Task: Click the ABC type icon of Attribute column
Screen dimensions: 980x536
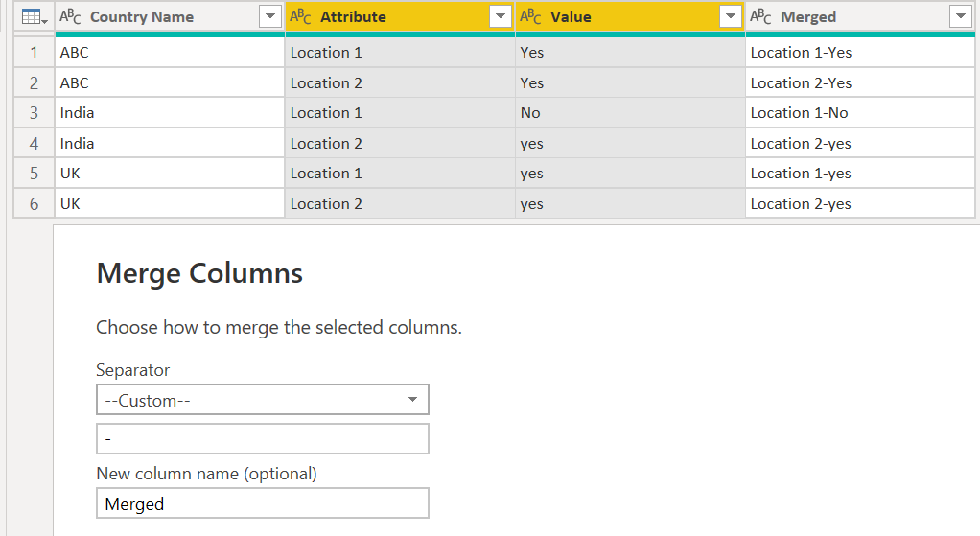Action: [x=300, y=17]
